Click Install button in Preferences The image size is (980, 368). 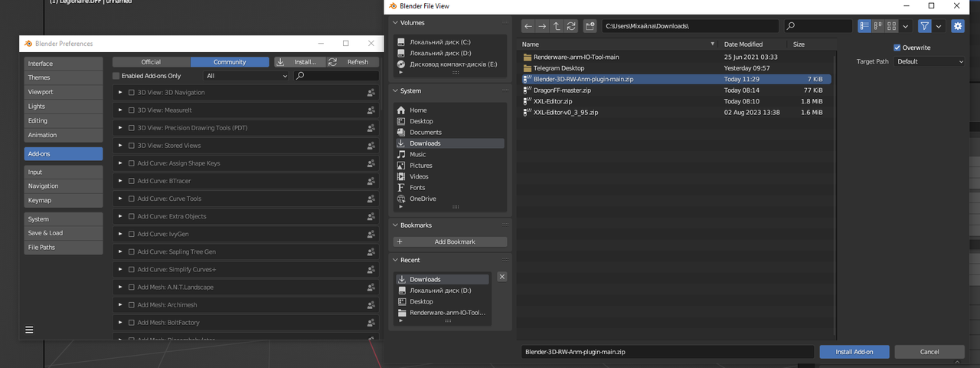click(x=300, y=62)
